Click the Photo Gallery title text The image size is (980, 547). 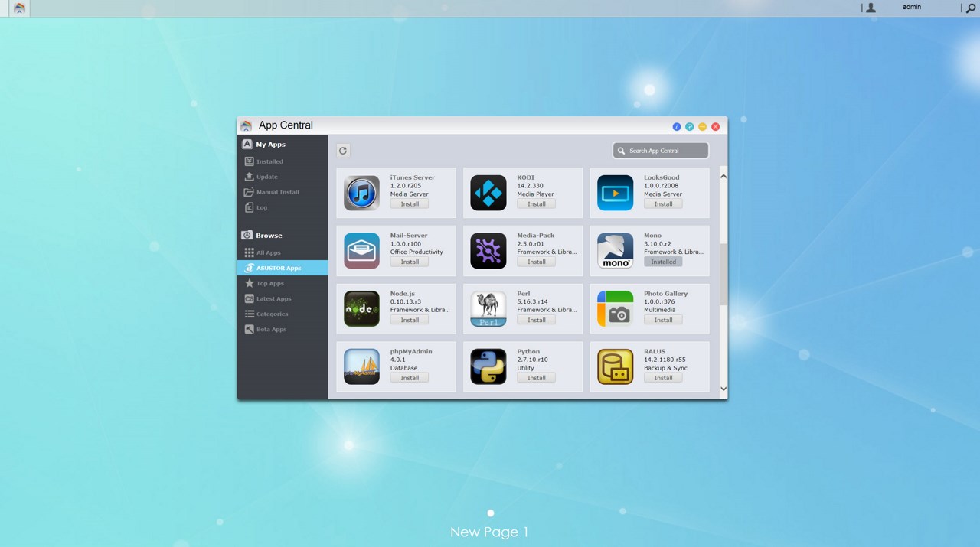tap(666, 294)
